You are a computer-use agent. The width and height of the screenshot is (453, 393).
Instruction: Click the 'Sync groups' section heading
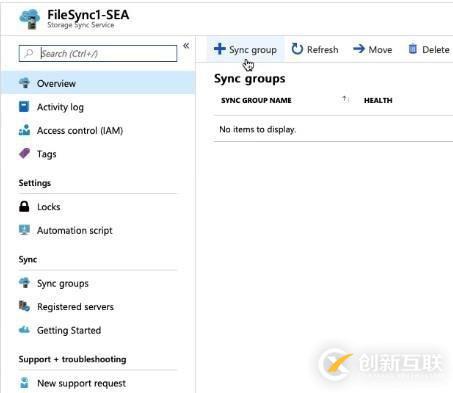250,79
